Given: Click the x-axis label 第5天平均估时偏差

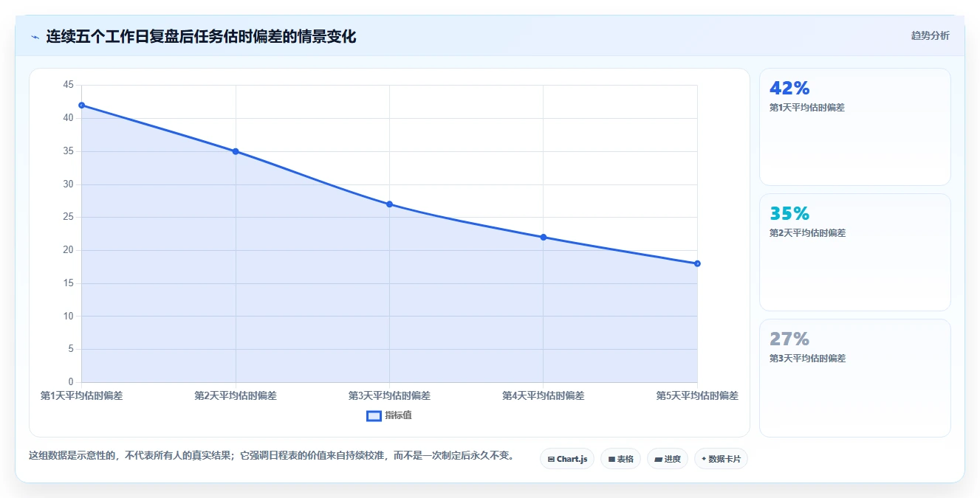Looking at the screenshot, I should tap(697, 395).
